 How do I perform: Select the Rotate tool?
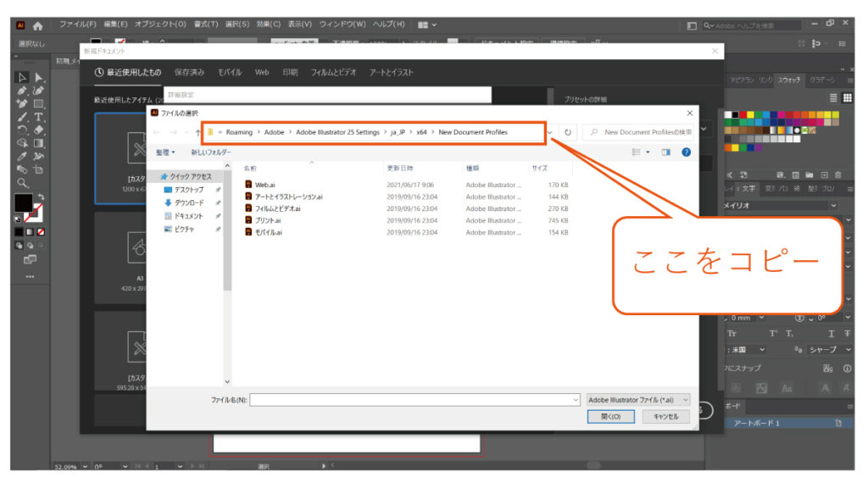[22, 130]
